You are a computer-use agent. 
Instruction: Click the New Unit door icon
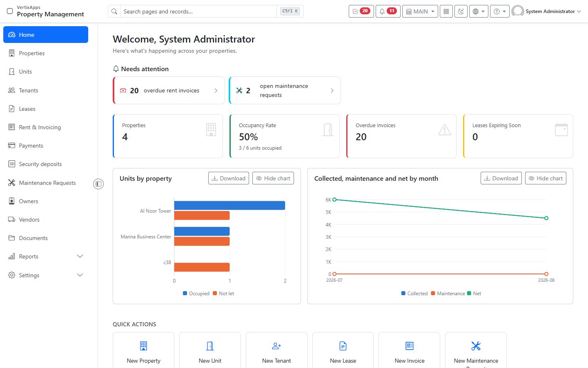[210, 346]
